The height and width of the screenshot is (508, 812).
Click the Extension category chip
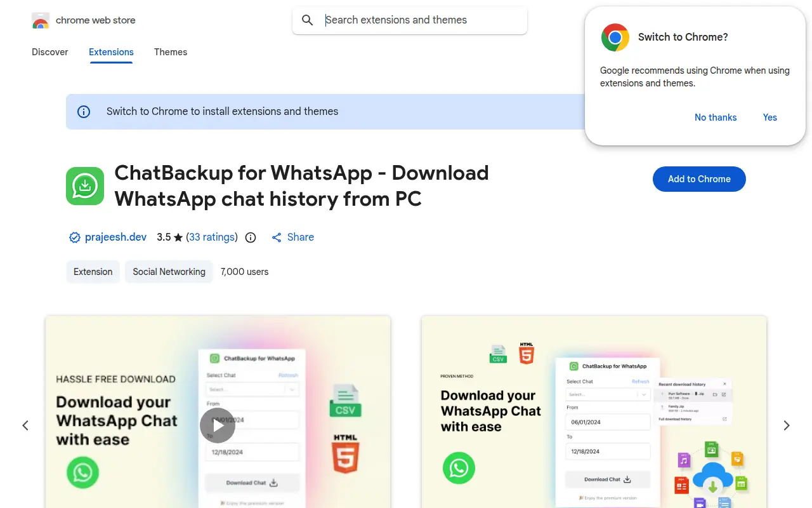click(93, 272)
